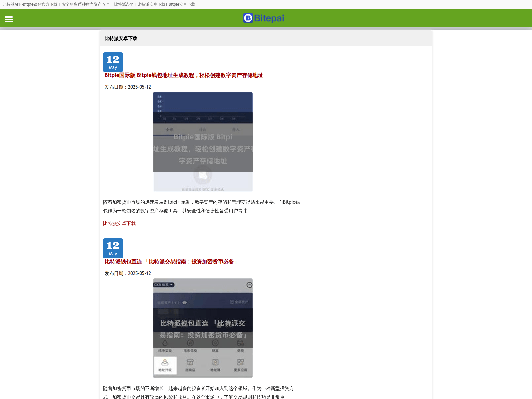Open the 比特派钱包直连 article thumbnail image

click(203, 328)
